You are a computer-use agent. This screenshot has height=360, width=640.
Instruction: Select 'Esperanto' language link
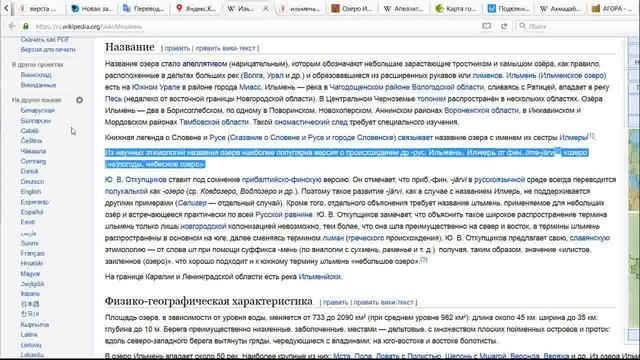pos(34,202)
